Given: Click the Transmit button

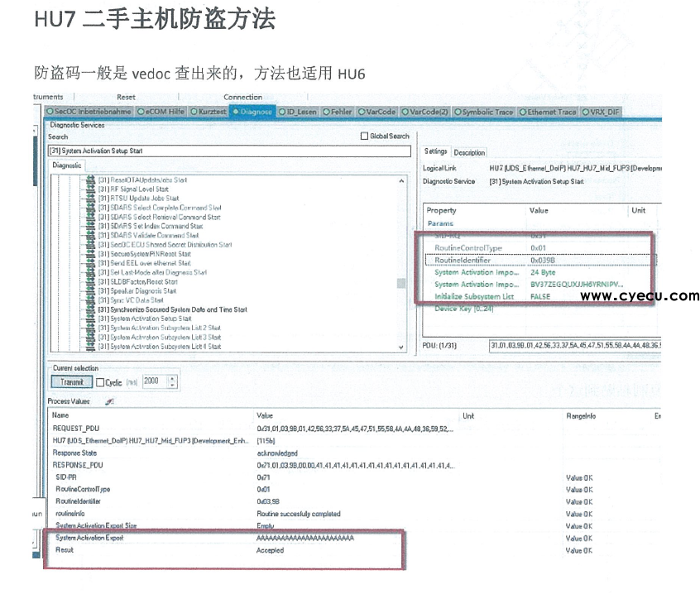Looking at the screenshot, I should [72, 382].
